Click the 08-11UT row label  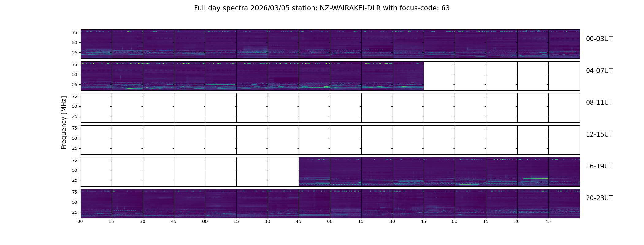click(x=599, y=103)
